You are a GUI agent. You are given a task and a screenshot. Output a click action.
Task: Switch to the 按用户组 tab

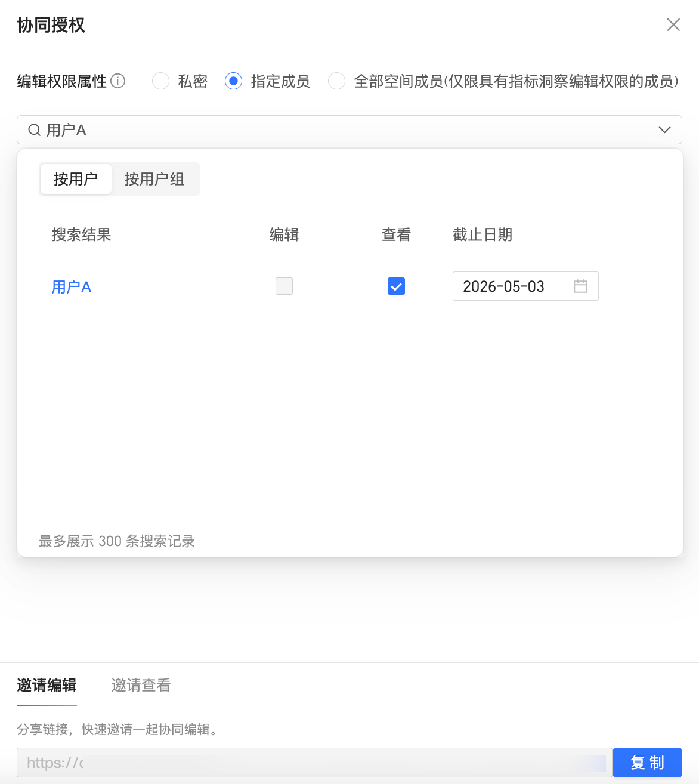(x=154, y=179)
